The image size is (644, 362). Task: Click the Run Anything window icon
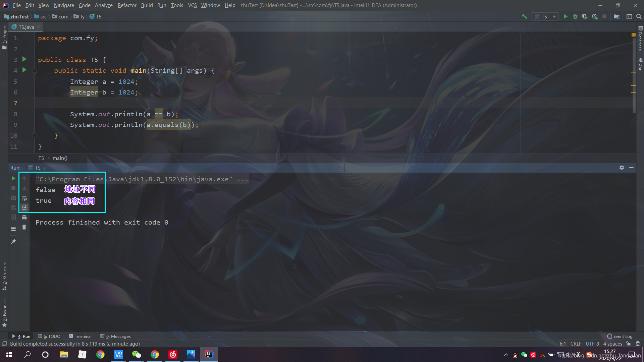pos(629,16)
